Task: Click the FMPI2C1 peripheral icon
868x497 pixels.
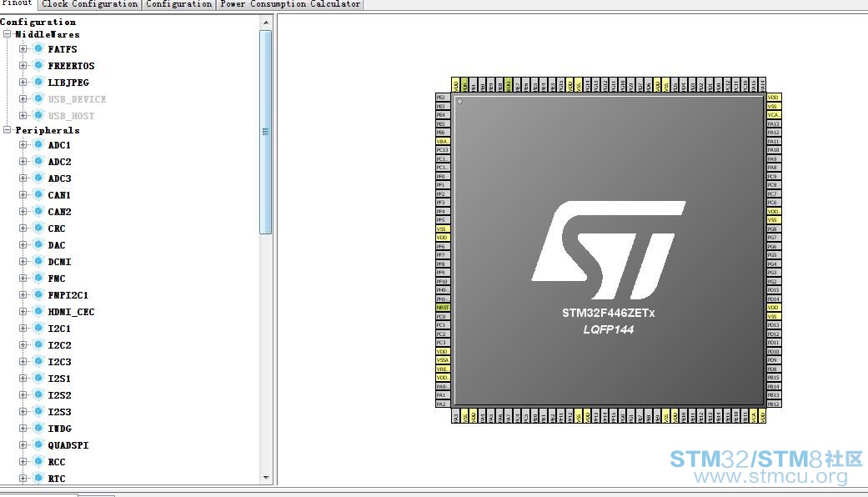Action: point(38,294)
